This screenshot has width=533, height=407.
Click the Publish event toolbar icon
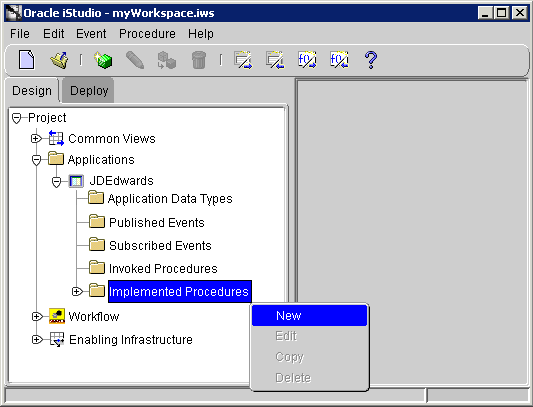coord(243,60)
